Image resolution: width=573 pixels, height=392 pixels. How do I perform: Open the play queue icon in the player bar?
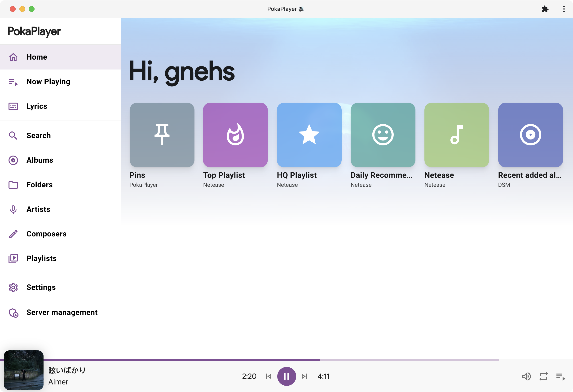(560, 376)
